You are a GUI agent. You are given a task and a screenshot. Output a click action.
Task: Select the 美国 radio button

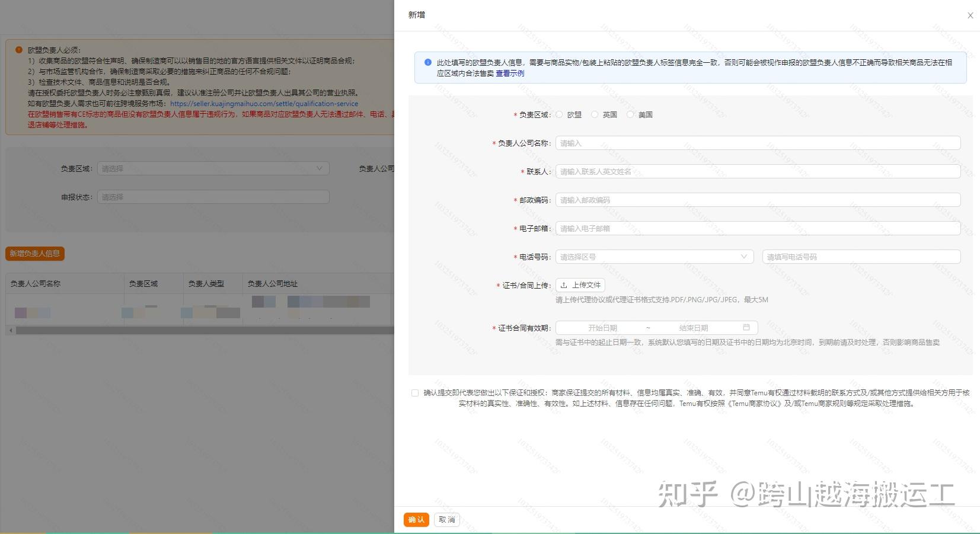coord(630,114)
